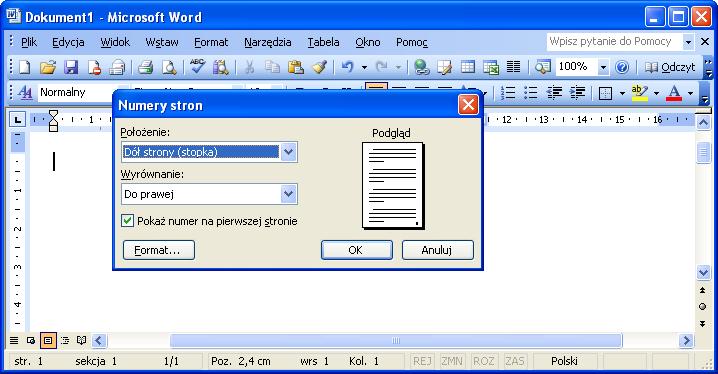Increase the paragraph indent

point(577,93)
